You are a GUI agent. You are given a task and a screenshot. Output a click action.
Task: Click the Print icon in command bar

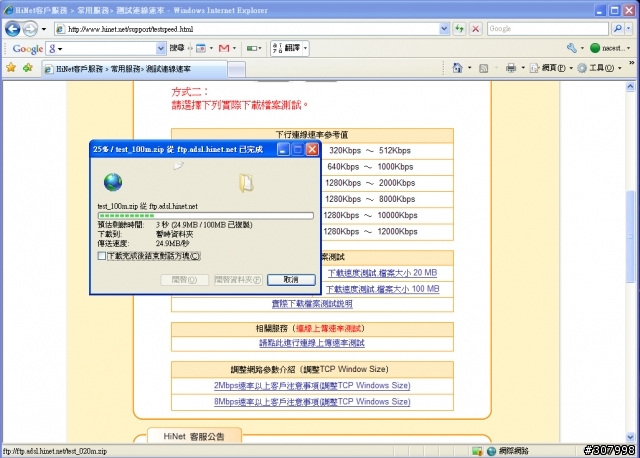(511, 68)
